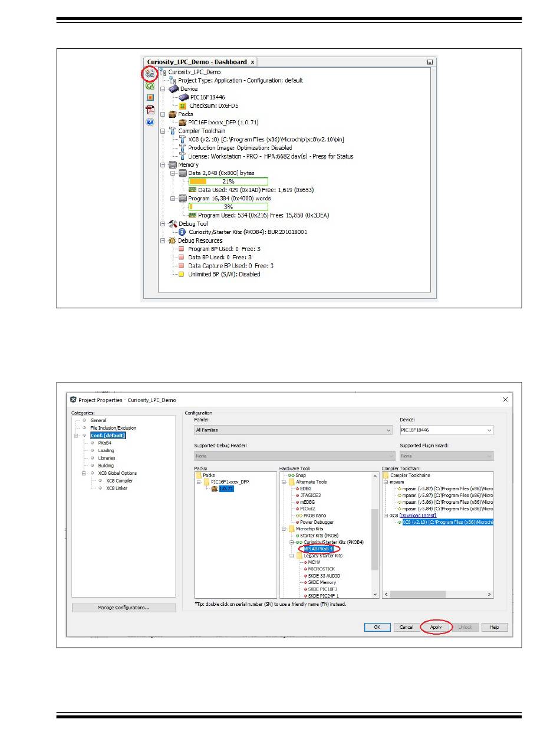
Task: Toggle the software breakpoints icon in Dashboard sidebar
Action: click(x=150, y=98)
